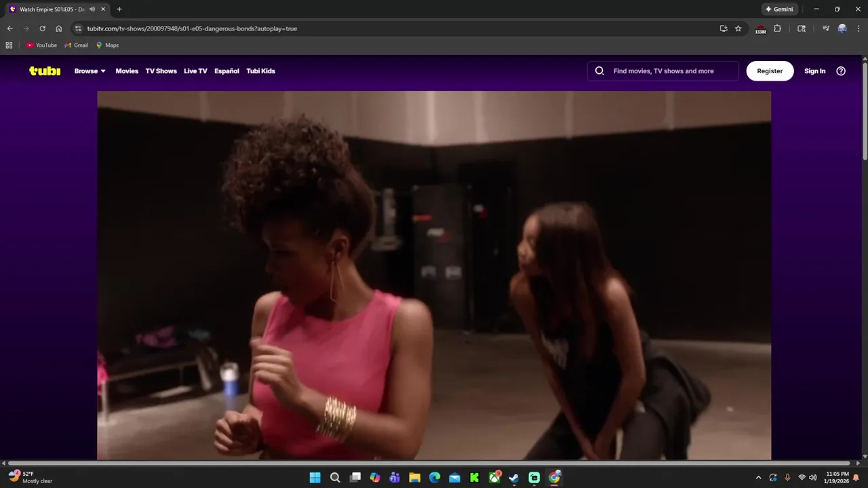This screenshot has width=868, height=488.
Task: Open Chrome three-dot menu
Action: click(x=858, y=28)
